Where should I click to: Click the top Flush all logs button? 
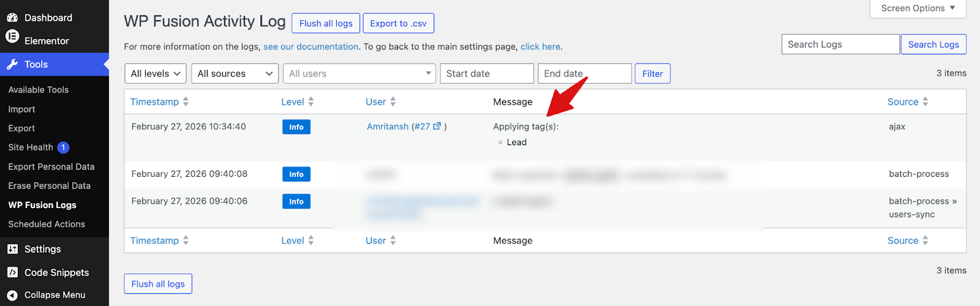(x=326, y=23)
